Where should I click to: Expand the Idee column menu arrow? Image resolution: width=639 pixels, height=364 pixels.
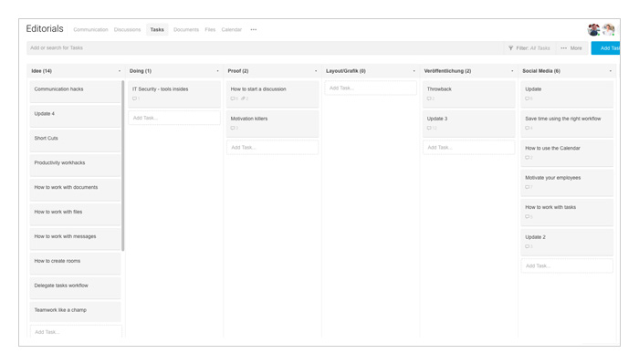point(120,71)
